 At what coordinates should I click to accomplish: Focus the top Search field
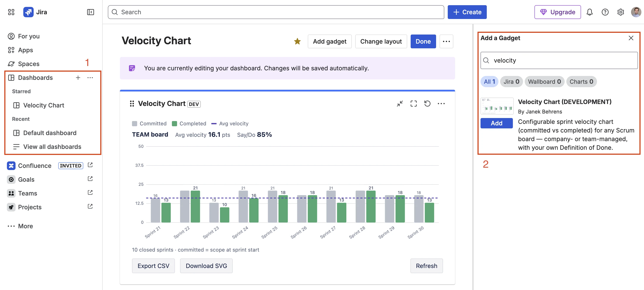click(x=276, y=12)
